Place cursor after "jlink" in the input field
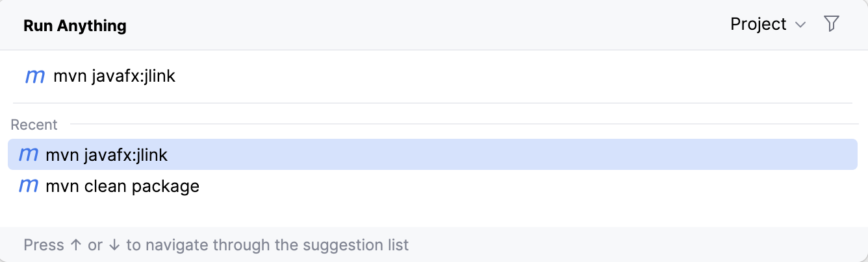Viewport: 868px width, 262px height. coord(177,77)
